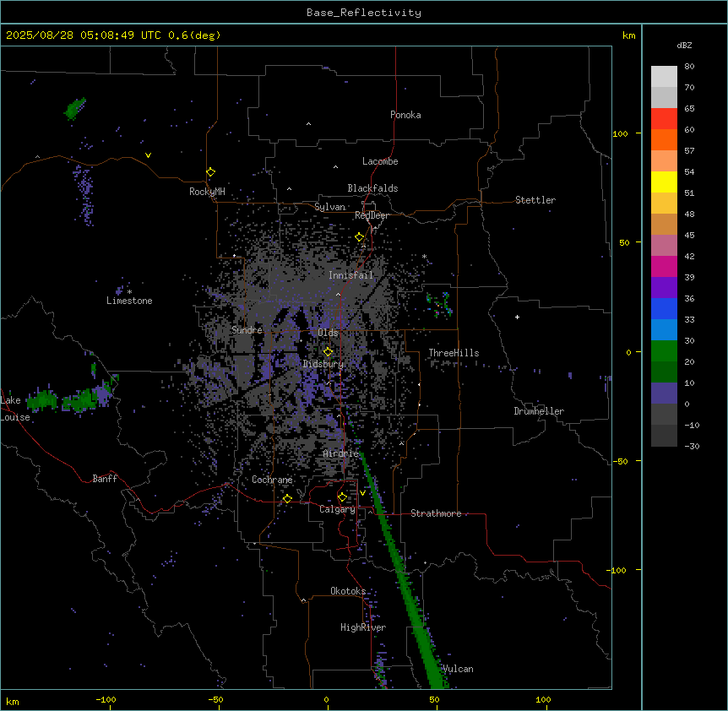Click the Airdrie label
Viewport: 728px width, 711px height.
click(341, 453)
